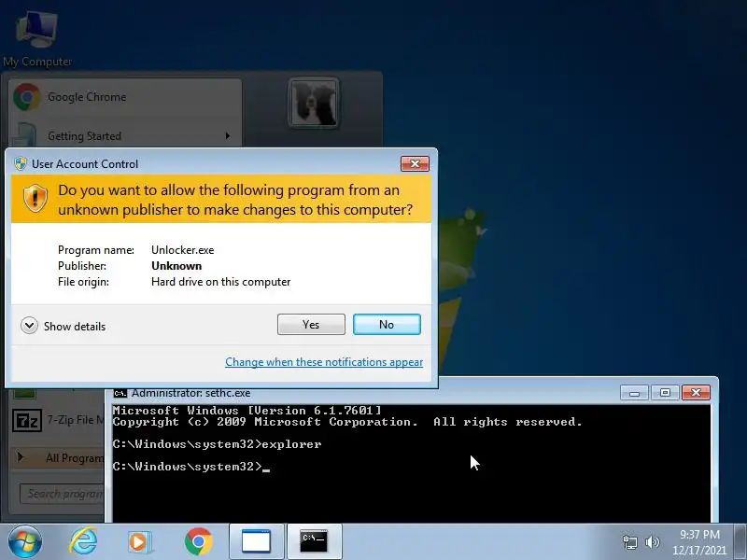Click the UAC warning shield icon
The height and width of the screenshot is (560, 747).
pyautogui.click(x=35, y=198)
